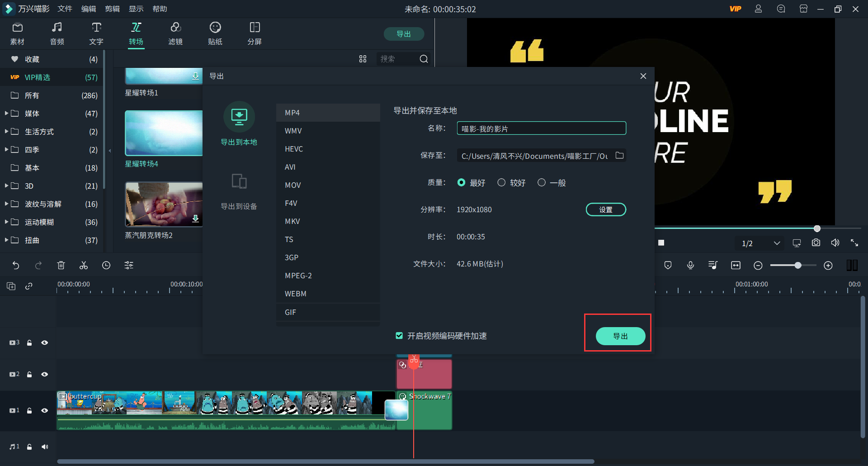The width and height of the screenshot is (868, 466).
Task: Select the 文字 text tool
Action: (x=96, y=33)
